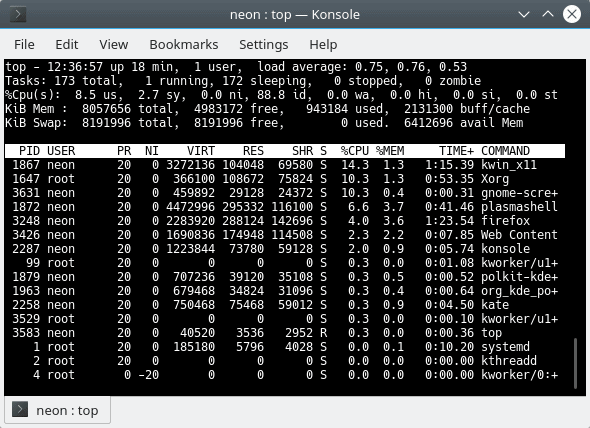Click the COMMAND column header

click(505, 151)
